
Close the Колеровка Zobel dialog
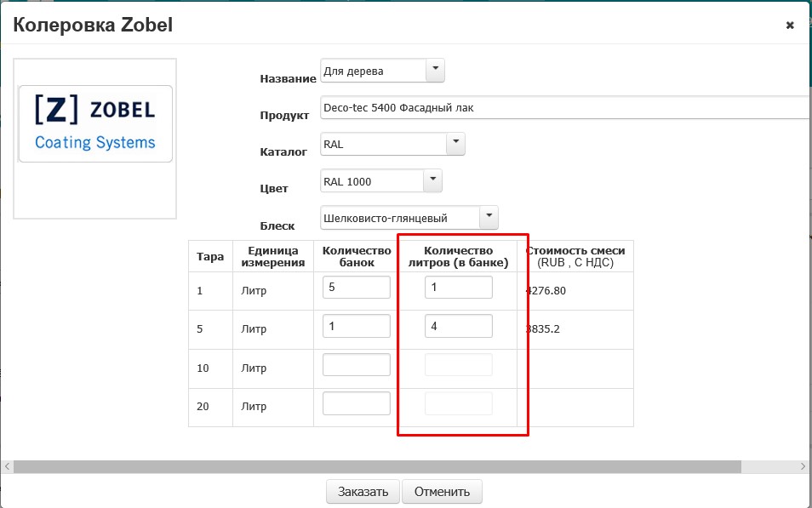(790, 26)
